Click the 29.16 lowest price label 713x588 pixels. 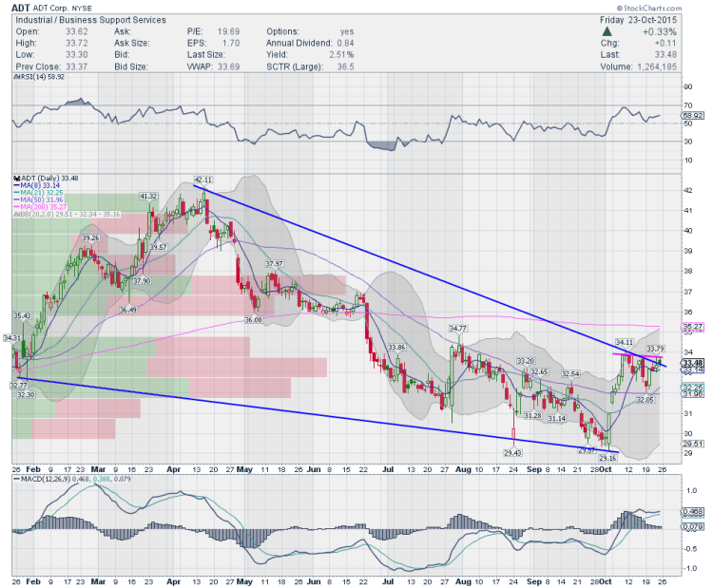click(x=607, y=458)
